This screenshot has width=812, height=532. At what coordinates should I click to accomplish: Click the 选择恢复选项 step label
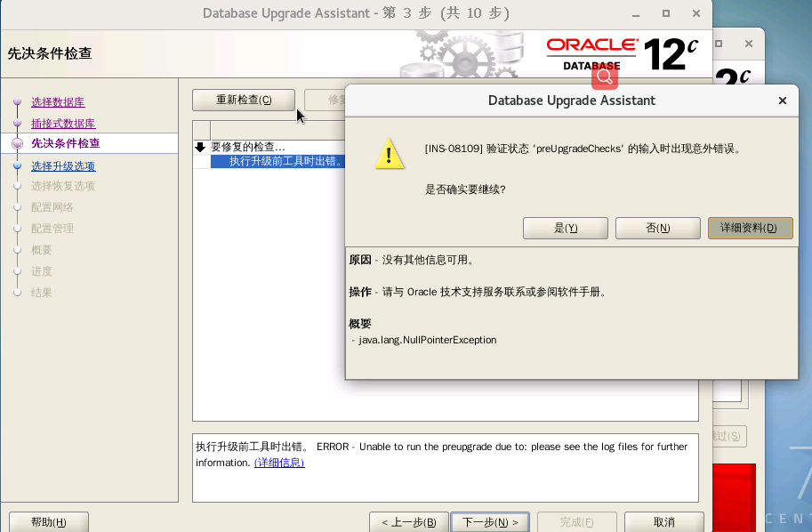(62, 186)
